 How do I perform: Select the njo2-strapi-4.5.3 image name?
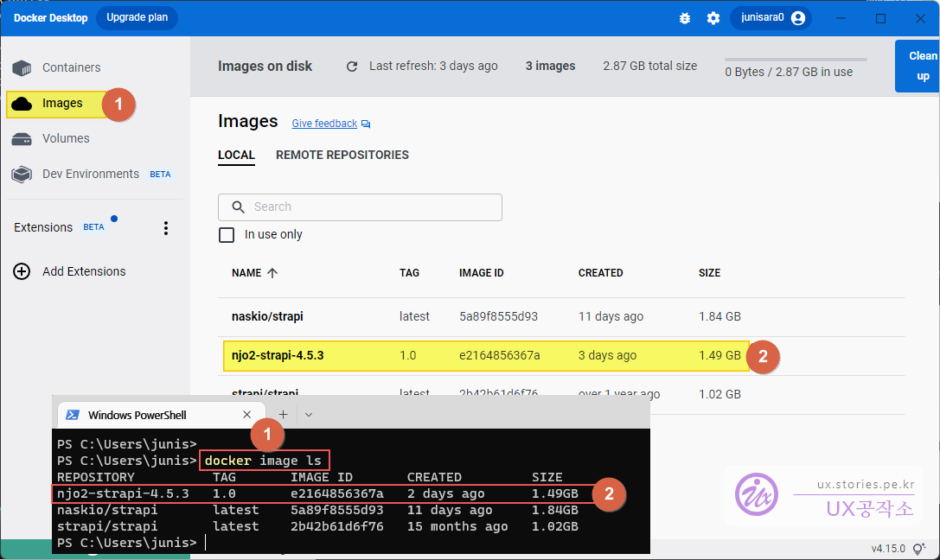point(278,355)
